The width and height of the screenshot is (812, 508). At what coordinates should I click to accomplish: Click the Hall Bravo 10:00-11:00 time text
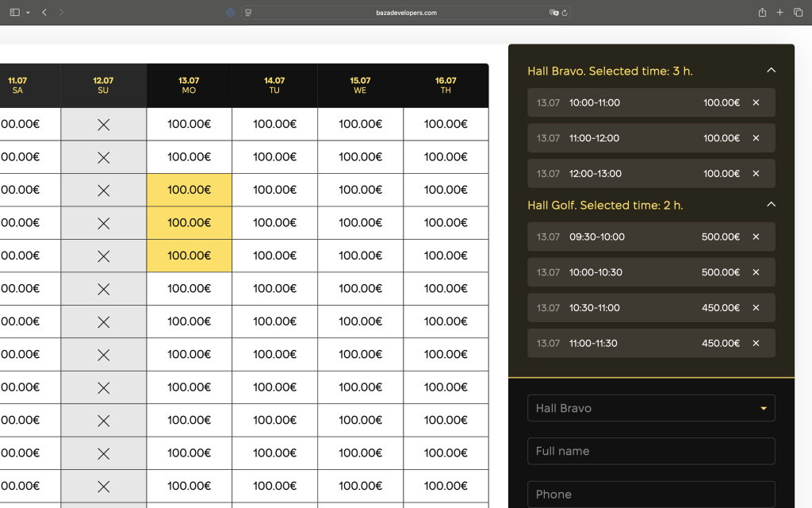[595, 102]
